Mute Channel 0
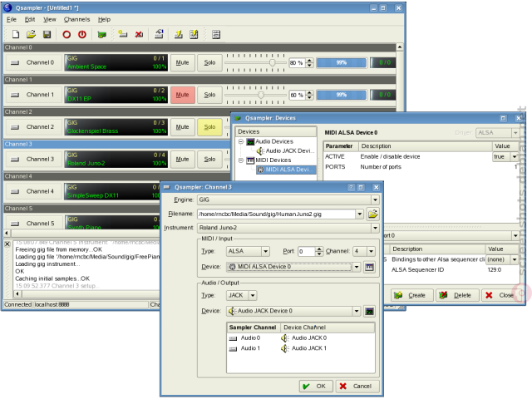 coord(183,62)
